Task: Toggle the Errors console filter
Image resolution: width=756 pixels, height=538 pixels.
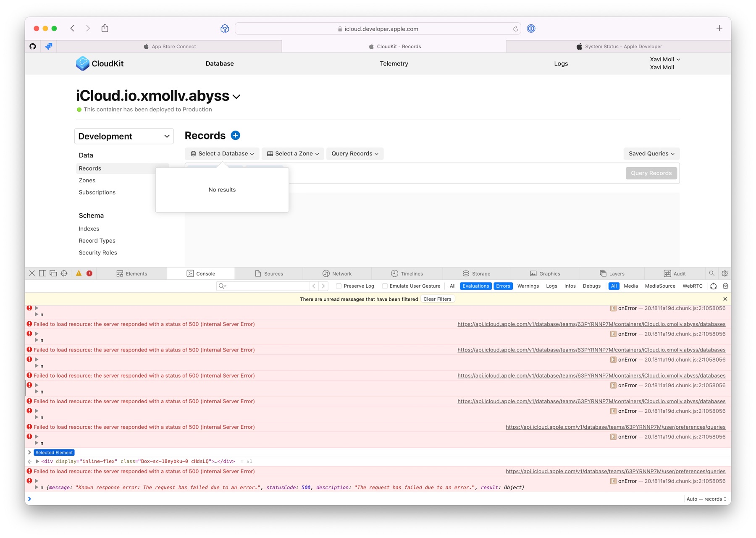Action: 503,286
